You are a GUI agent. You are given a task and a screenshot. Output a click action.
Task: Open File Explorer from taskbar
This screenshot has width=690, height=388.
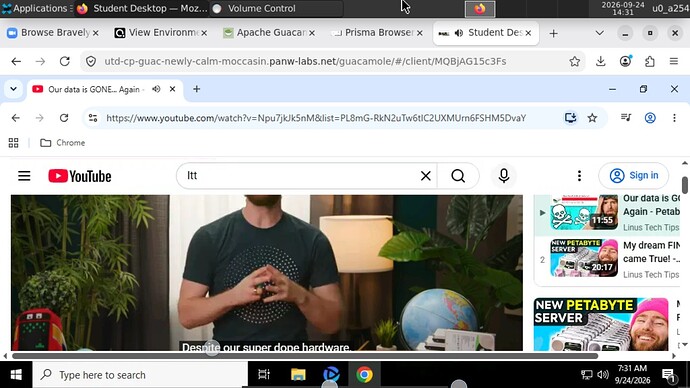[298, 375]
